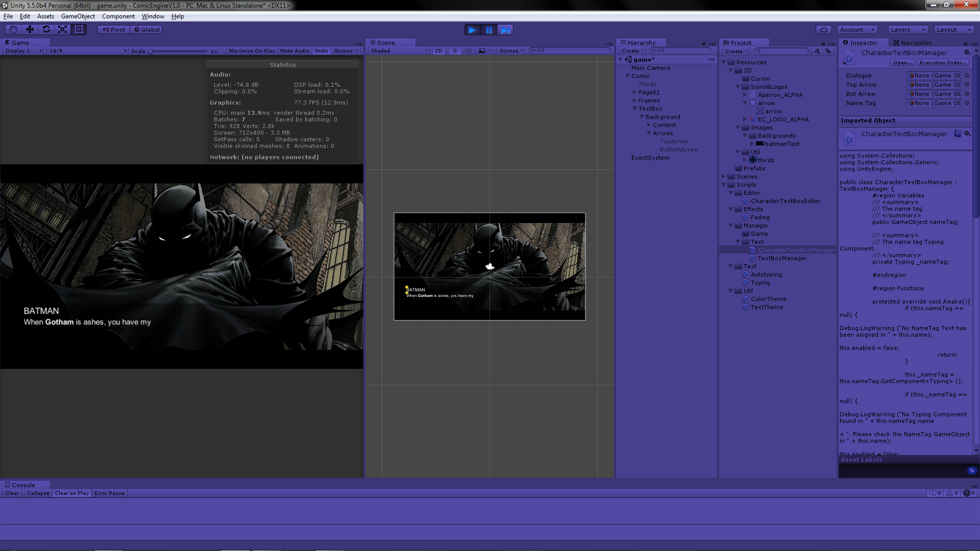The height and width of the screenshot is (551, 980).
Task: Expand the Frames object in Hierarchy
Action: click(x=634, y=101)
